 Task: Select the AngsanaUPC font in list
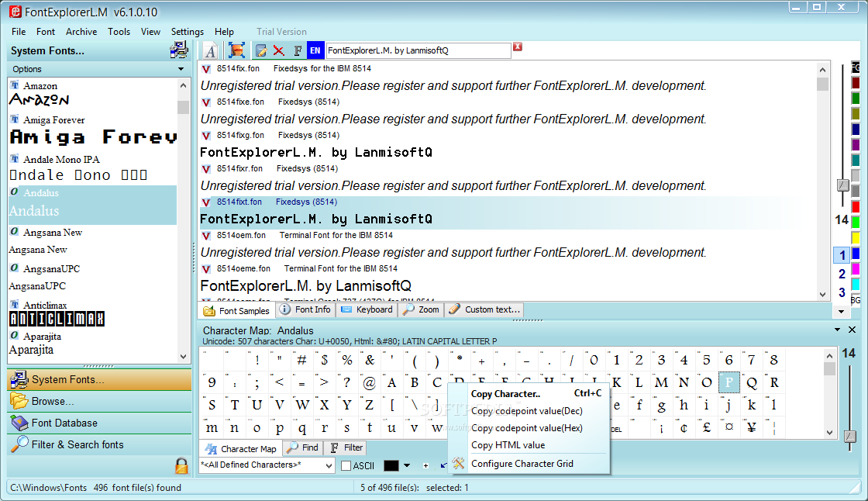[92, 277]
